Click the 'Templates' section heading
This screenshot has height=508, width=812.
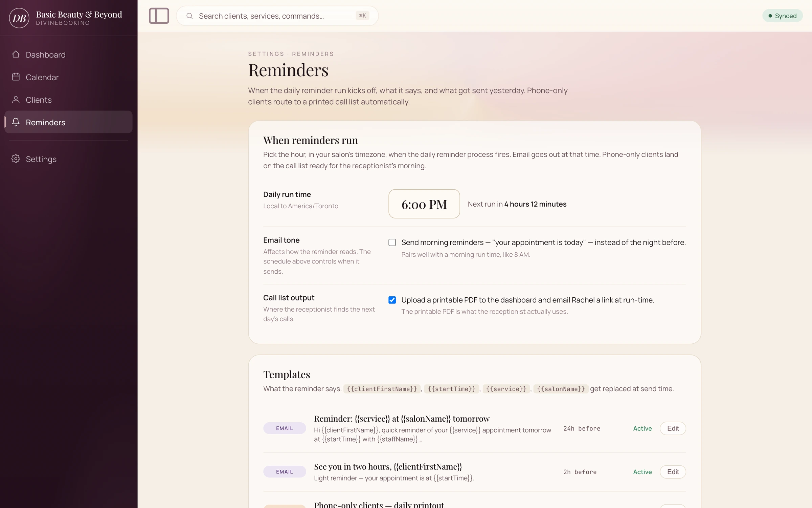tap(287, 375)
